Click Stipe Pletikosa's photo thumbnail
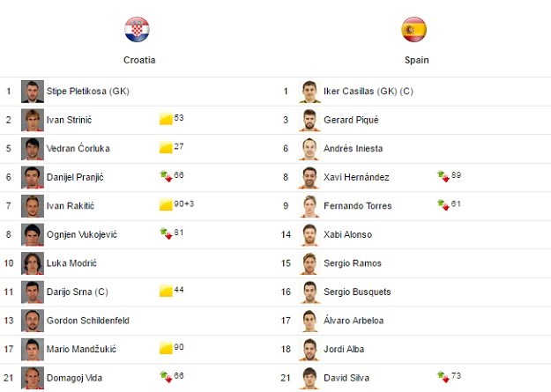Image resolution: width=551 pixels, height=392 pixels. (x=33, y=92)
